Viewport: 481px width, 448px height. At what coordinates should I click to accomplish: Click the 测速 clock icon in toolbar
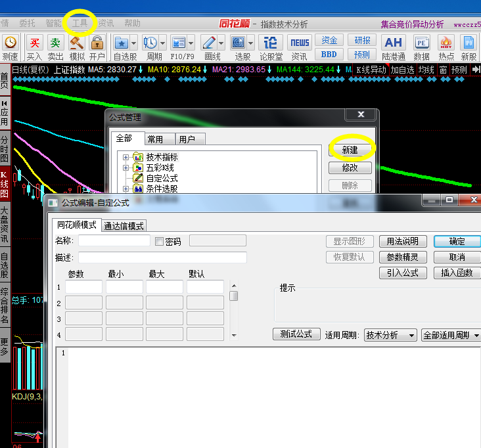(11, 43)
